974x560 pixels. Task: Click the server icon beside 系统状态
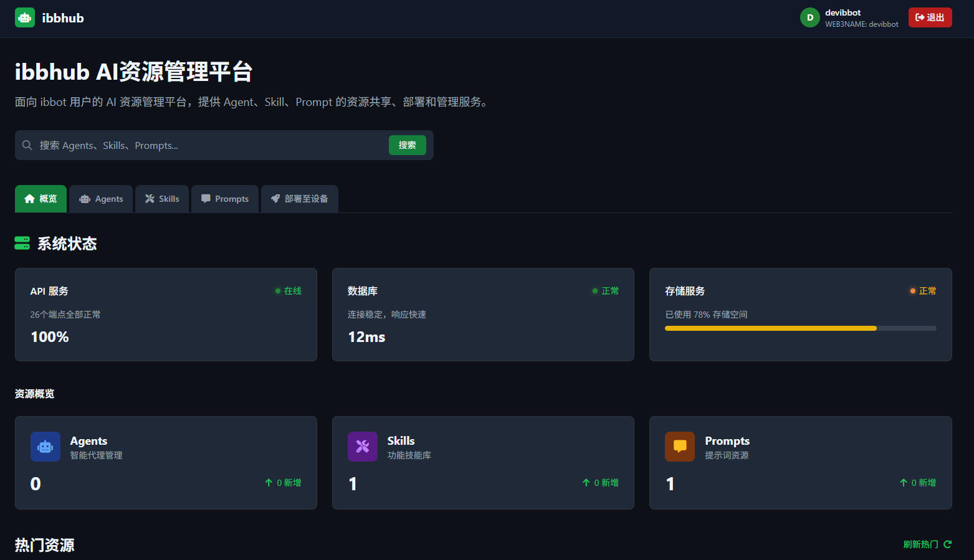22,243
